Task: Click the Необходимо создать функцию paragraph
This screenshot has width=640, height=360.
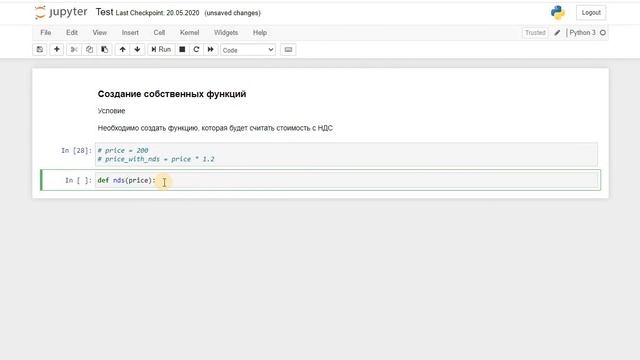Action: coord(215,128)
